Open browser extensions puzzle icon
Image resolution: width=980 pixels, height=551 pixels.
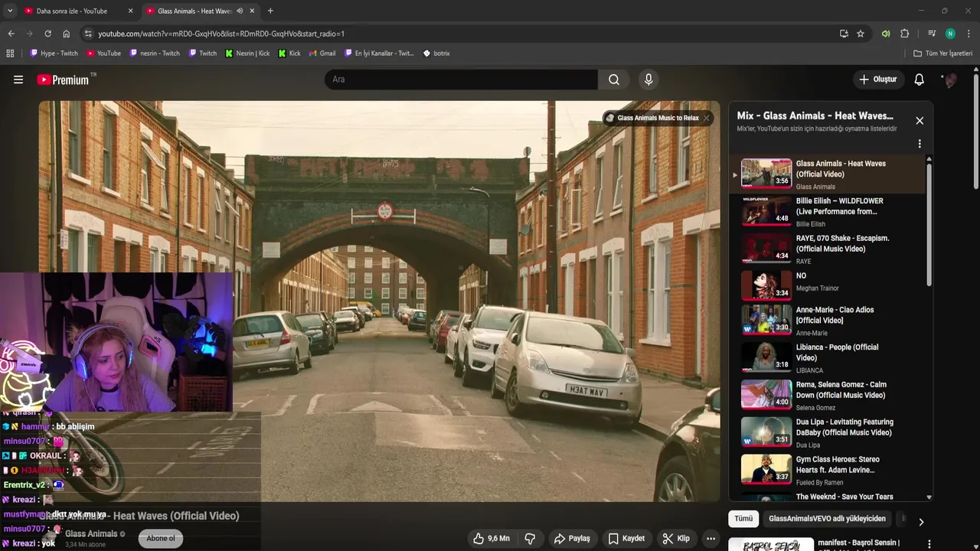pos(905,34)
